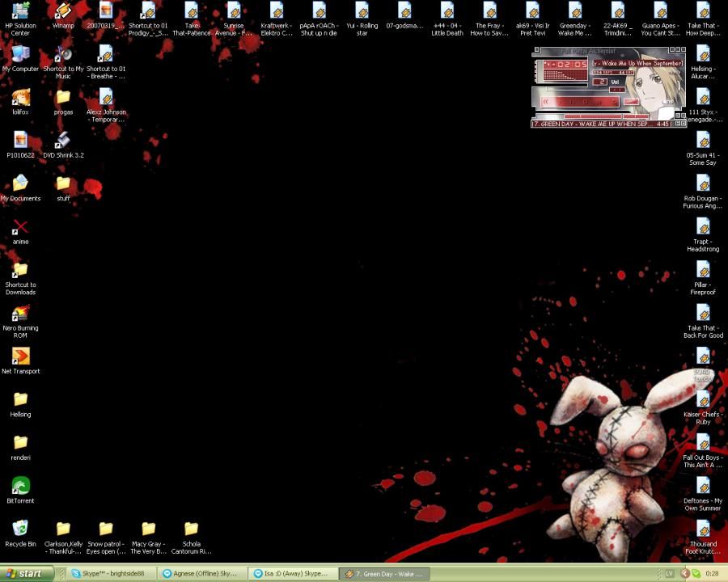The image size is (728, 582).
Task: Click the green Skype status tray icon
Action: [x=696, y=574]
